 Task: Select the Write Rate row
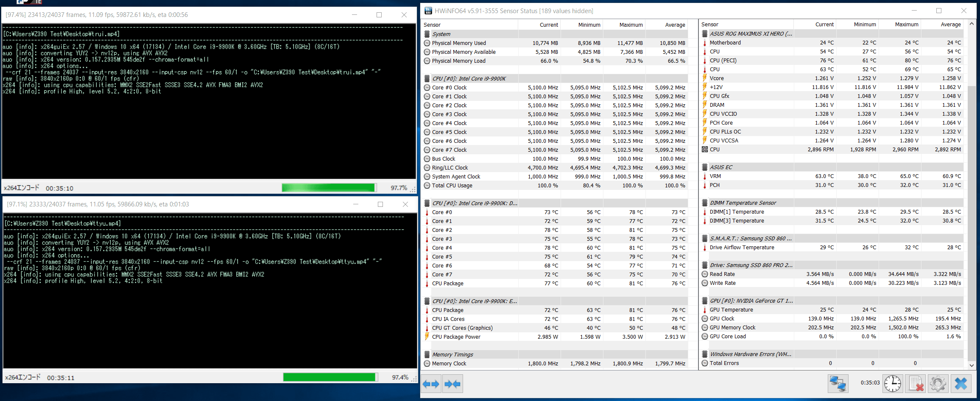coord(832,283)
